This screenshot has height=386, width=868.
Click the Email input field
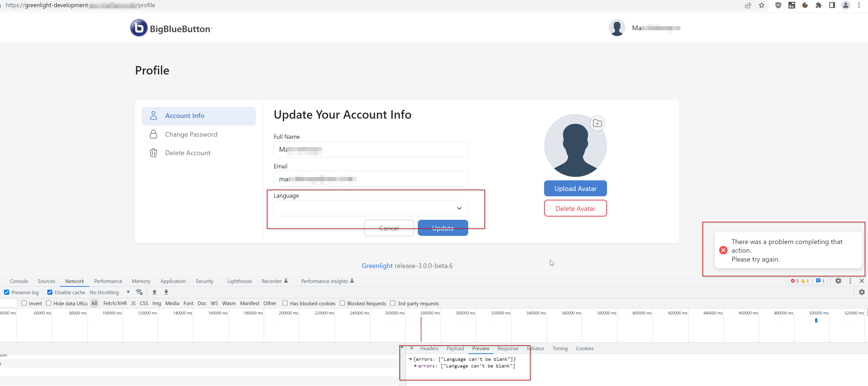[x=371, y=179]
